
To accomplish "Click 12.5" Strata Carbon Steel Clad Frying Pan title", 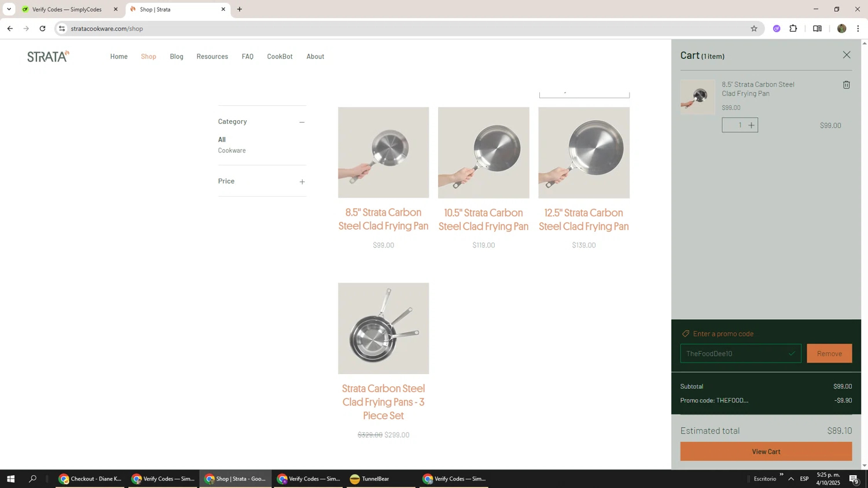I will (x=583, y=219).
